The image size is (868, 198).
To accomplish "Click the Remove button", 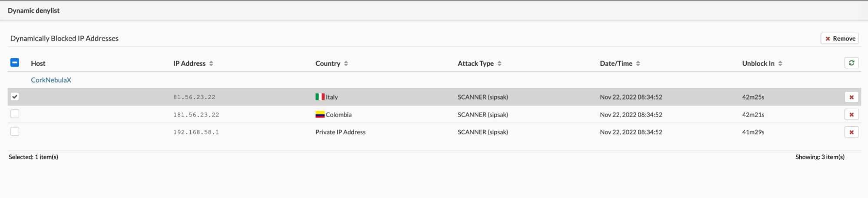I will tap(840, 39).
